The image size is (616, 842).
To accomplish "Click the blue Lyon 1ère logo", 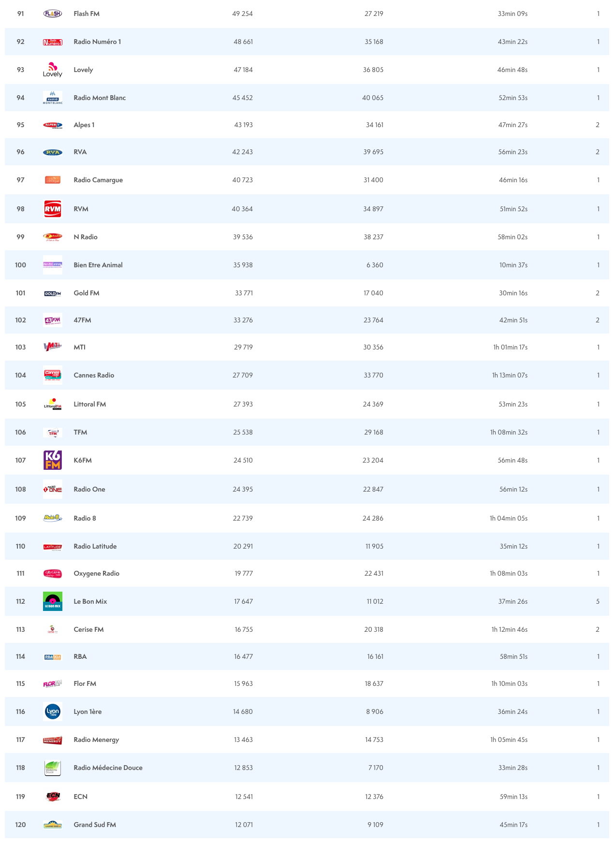I will click(x=52, y=711).
